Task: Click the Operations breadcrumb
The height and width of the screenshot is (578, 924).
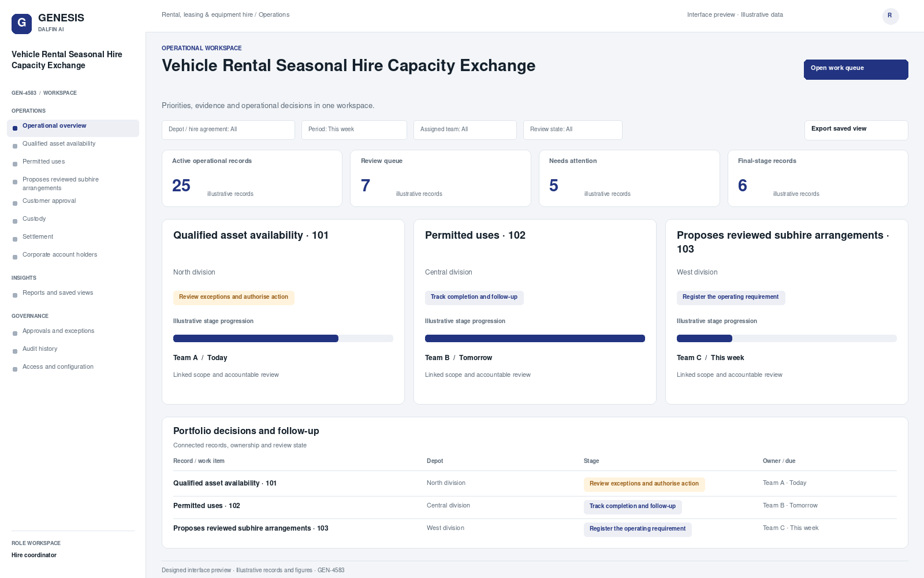Action: click(x=274, y=15)
